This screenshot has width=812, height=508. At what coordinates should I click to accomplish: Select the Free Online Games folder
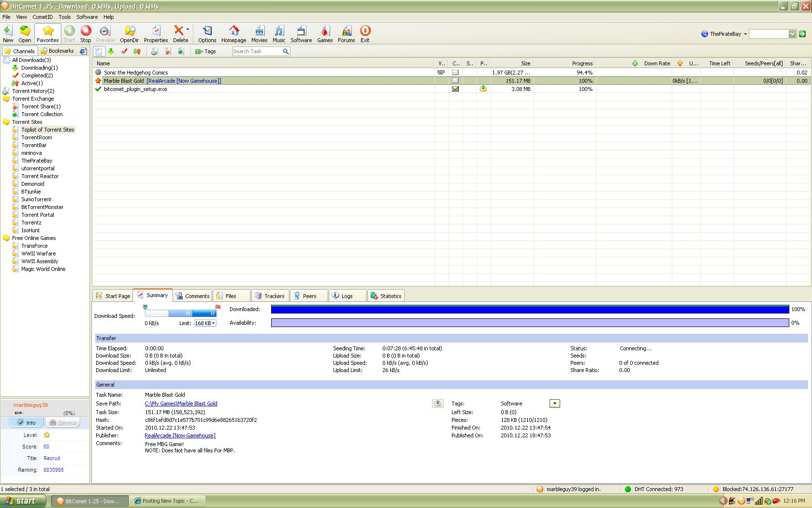click(34, 238)
